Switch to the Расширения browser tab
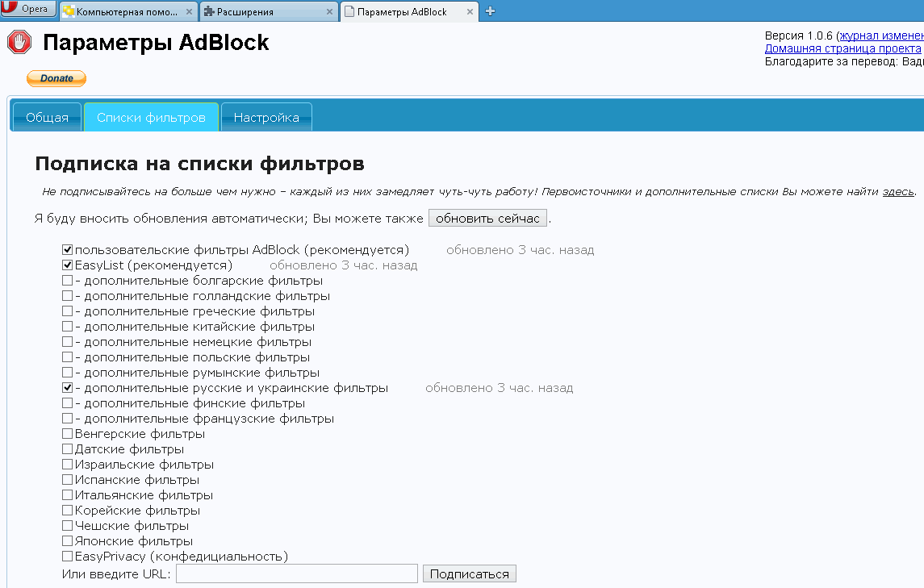Viewport: 924px width, 588px height. point(269,12)
